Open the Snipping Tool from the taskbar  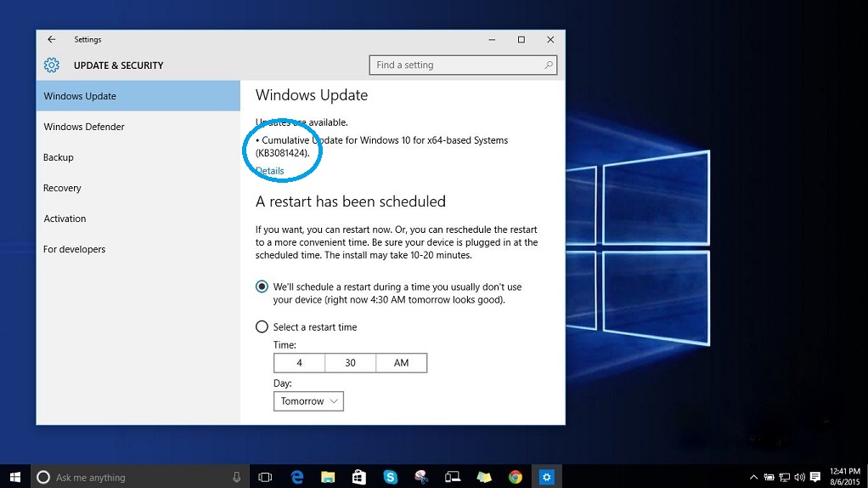[421, 477]
